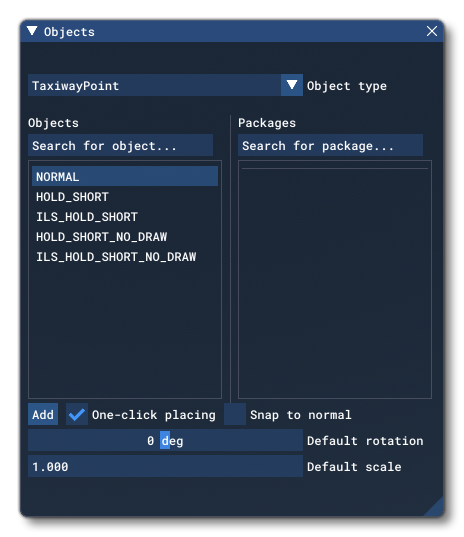Collapse the Objects window with the triangle icon
464x537 pixels.
[x=32, y=31]
